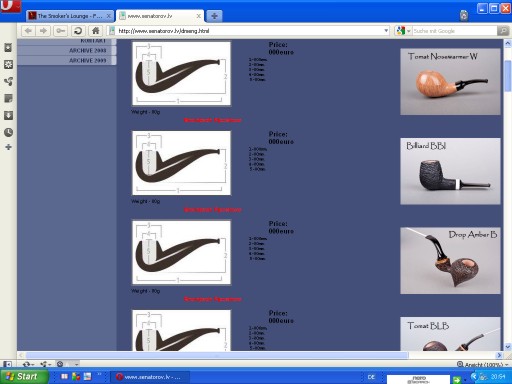Viewport: 512px width, 384px height.
Task: Open a new tab with plus button
Action: 214,16
